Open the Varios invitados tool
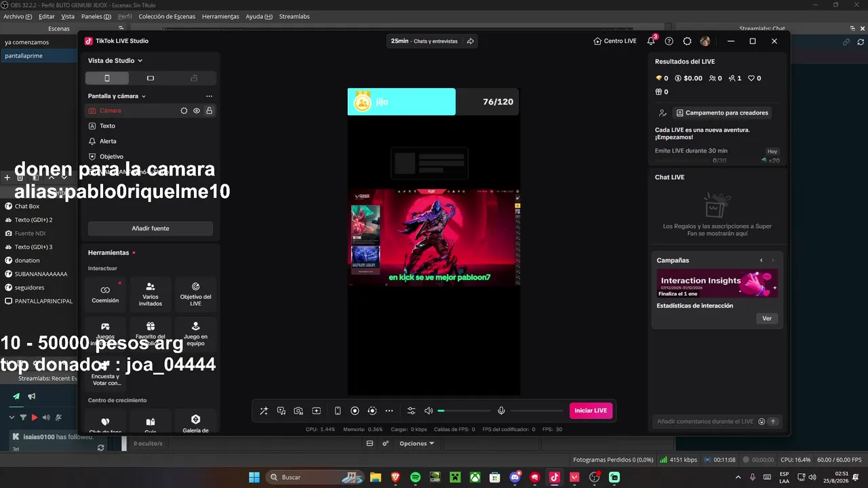Screen dimensions: 868x488 click(151, 295)
